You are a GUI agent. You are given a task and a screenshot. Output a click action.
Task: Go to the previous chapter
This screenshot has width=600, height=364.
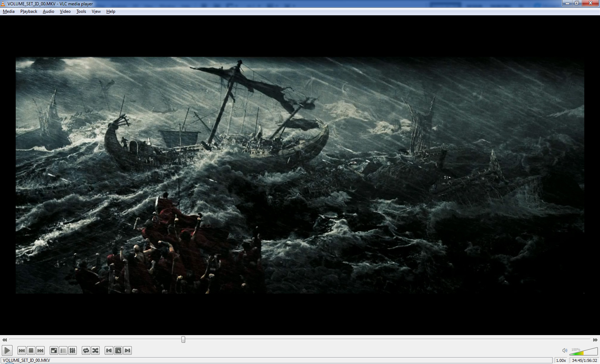point(109,350)
